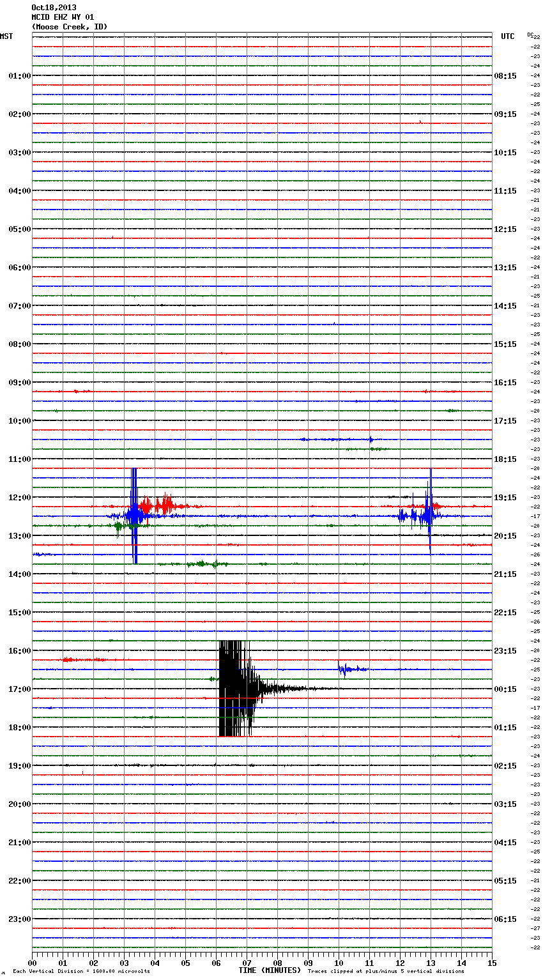Click the TIME (MINUTES) axis title
This screenshot has width=543, height=980.
click(x=270, y=970)
